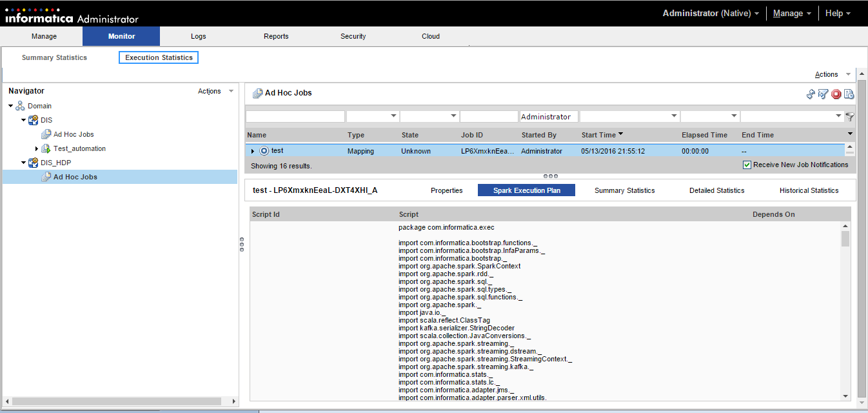
Task: Click the horizontal splitter handle below job list
Action: tap(551, 176)
